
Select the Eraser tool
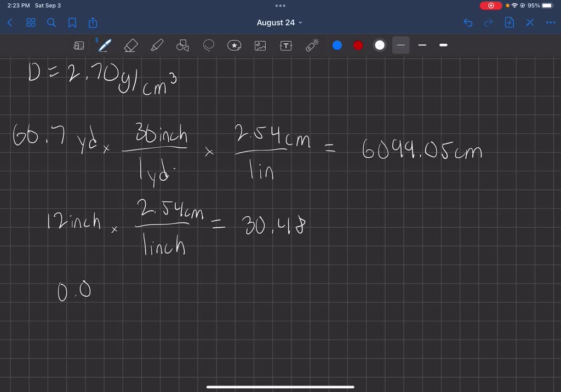tap(130, 45)
